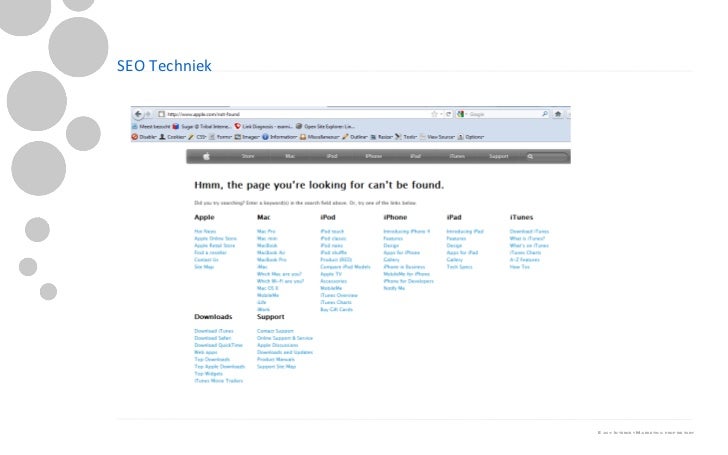Open the Tech Specs link under iPad
The image size is (728, 455).
point(459,267)
